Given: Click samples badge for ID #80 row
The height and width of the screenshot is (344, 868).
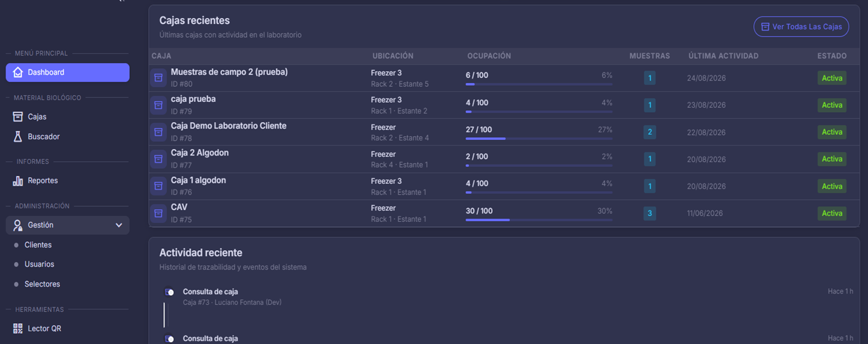Looking at the screenshot, I should pyautogui.click(x=650, y=78).
